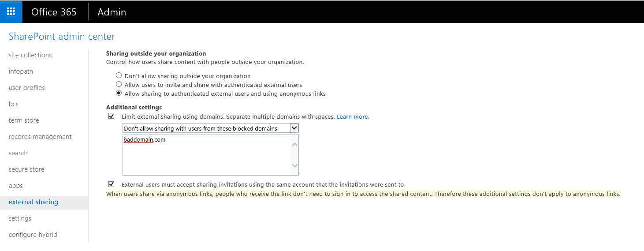Open secure store in the sidebar

[x=26, y=169]
